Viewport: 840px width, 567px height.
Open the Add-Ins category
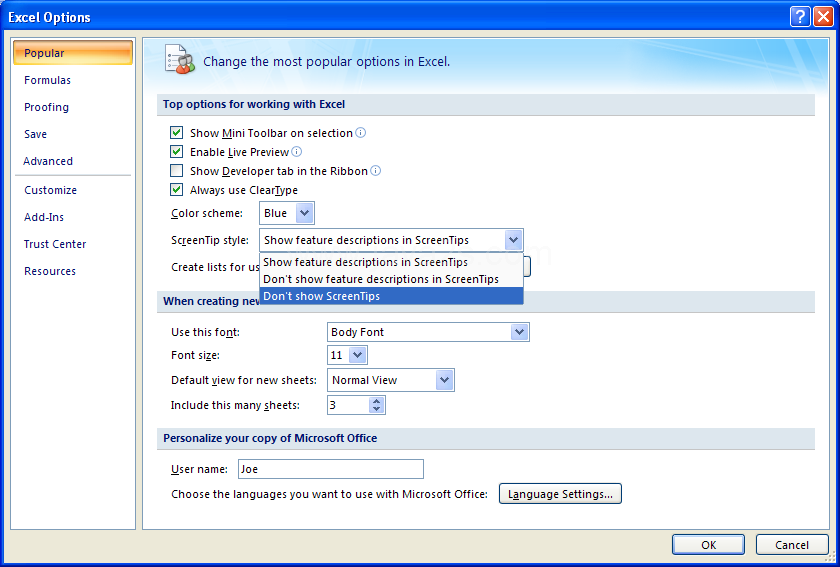point(44,217)
